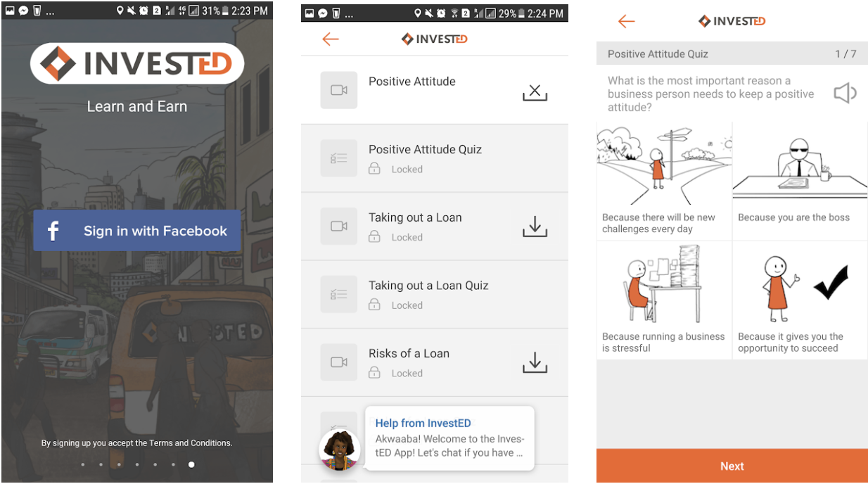Tap the last onboarding page dot
The image size is (868, 484).
pos(191,464)
